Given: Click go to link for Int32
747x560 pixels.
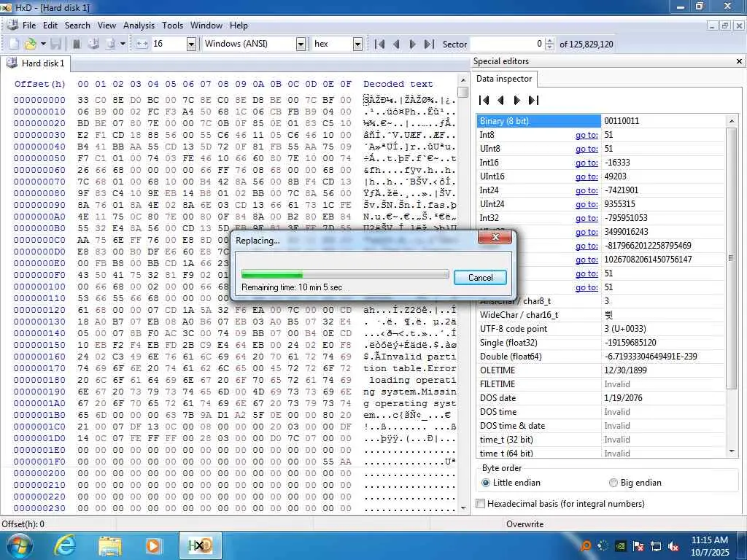Looking at the screenshot, I should 587,218.
